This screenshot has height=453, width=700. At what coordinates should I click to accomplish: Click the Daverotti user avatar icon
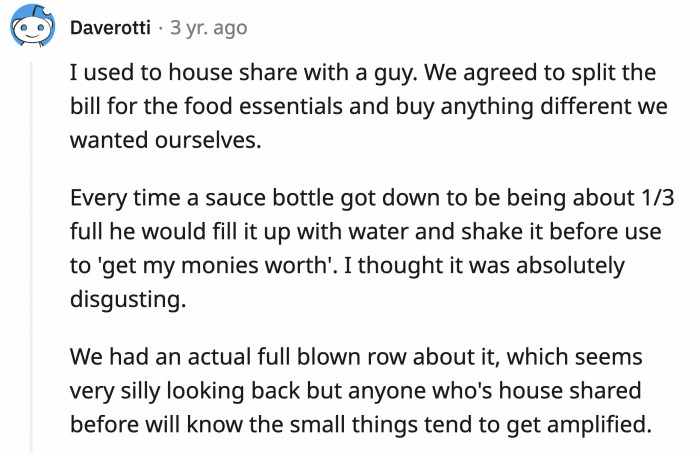pyautogui.click(x=31, y=29)
